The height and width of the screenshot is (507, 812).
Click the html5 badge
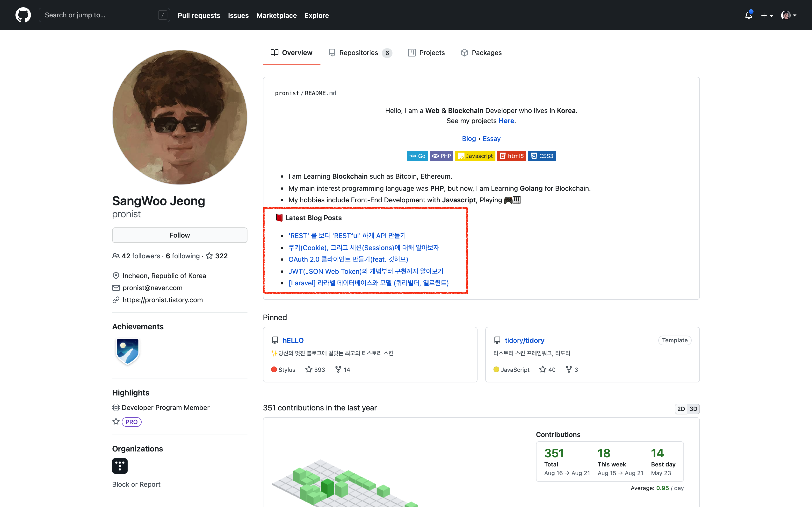coord(511,156)
